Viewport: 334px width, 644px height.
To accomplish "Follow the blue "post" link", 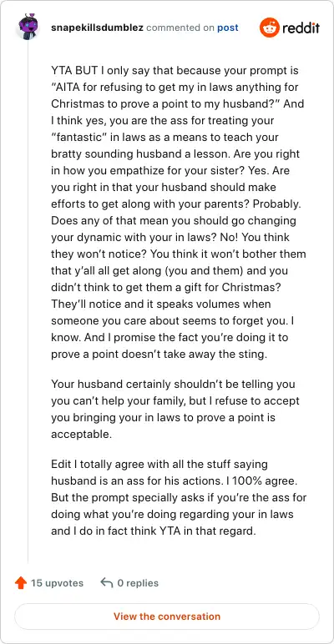I will (x=228, y=28).
